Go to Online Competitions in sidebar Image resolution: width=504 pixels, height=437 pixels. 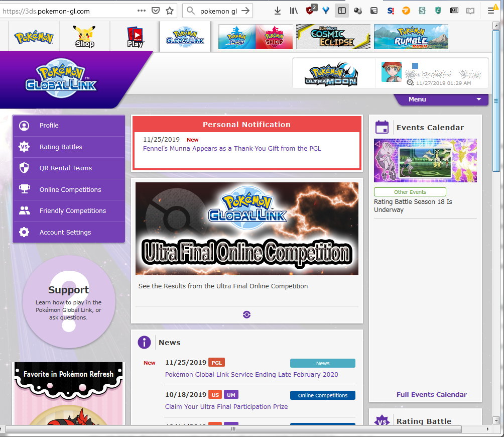69,190
